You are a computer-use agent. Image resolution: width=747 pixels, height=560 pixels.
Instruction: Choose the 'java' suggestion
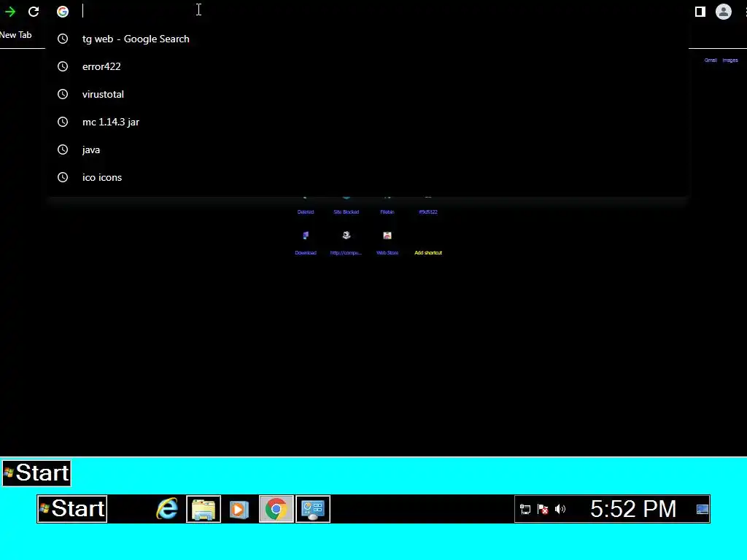click(368, 149)
